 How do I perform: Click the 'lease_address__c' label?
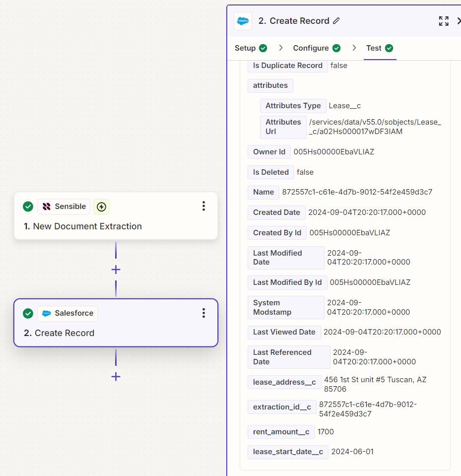284,382
